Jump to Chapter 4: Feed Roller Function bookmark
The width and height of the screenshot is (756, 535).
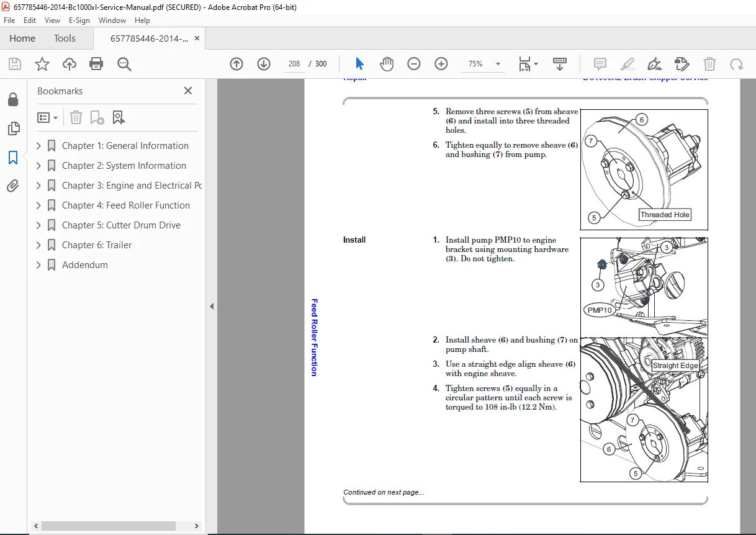(126, 205)
